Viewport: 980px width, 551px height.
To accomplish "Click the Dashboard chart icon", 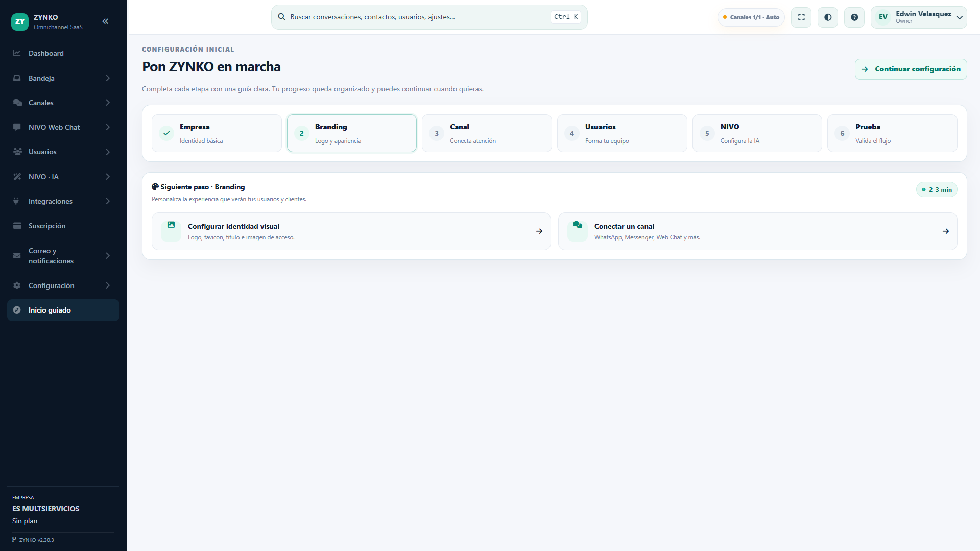I will tap(17, 53).
